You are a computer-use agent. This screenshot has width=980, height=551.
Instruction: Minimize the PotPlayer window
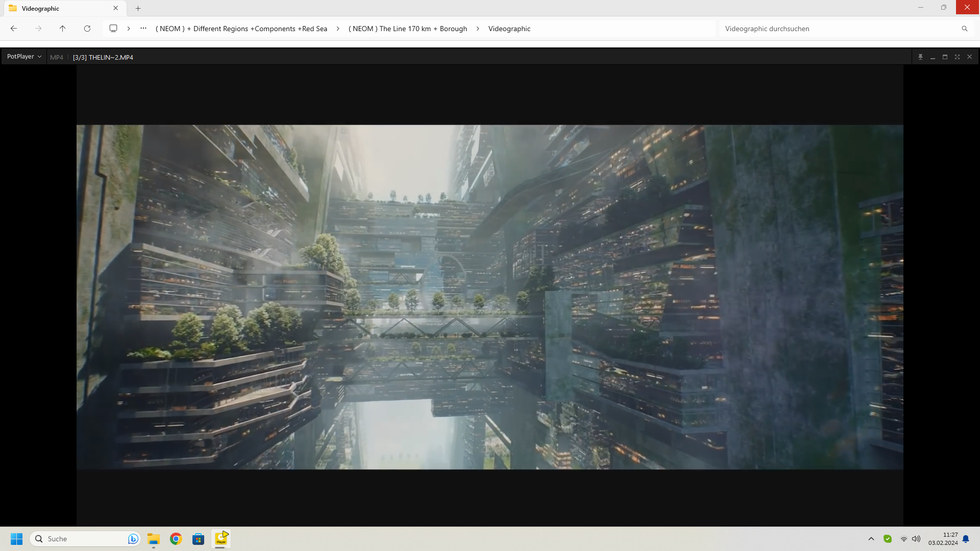click(933, 57)
